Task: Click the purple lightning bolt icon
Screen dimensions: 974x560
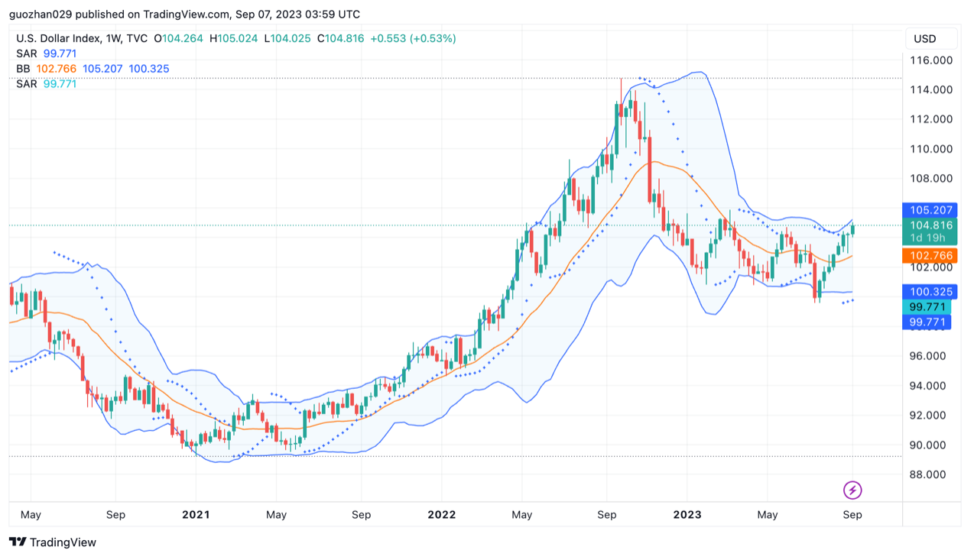Action: 852,490
